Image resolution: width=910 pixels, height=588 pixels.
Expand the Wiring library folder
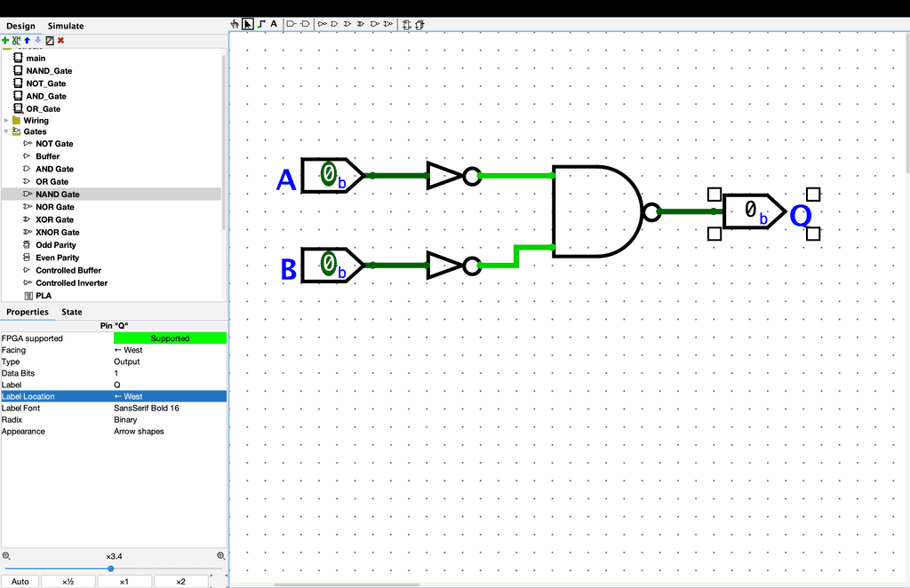coord(7,121)
